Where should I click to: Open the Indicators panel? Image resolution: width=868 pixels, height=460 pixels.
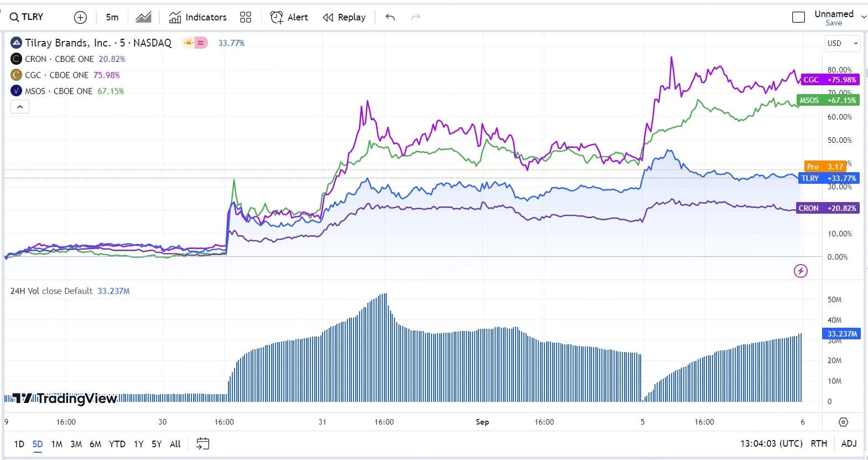click(x=197, y=17)
